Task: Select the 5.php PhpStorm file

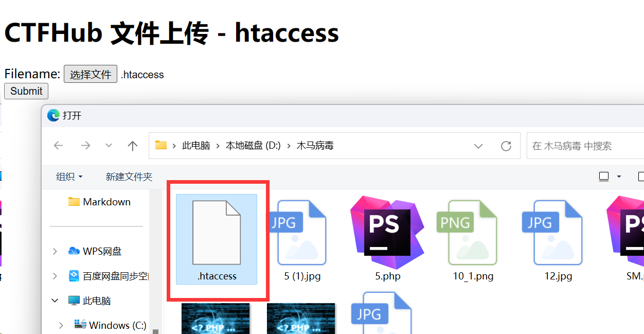Action: pyautogui.click(x=387, y=239)
